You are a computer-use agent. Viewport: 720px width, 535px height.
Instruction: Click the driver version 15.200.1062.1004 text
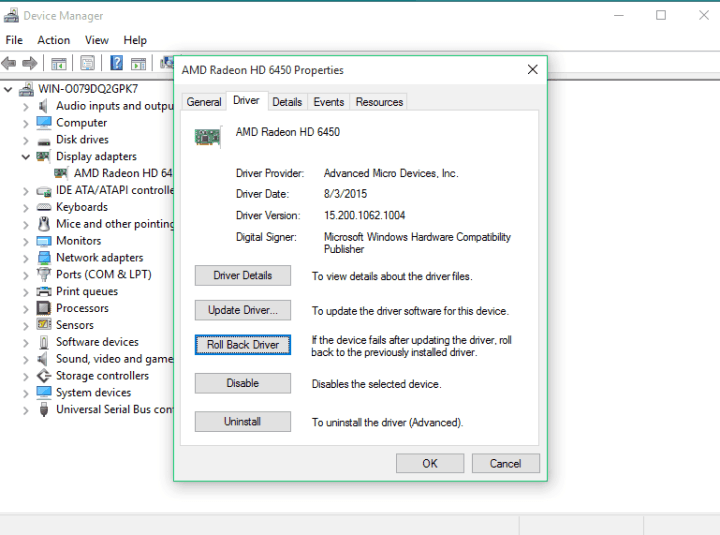(365, 215)
